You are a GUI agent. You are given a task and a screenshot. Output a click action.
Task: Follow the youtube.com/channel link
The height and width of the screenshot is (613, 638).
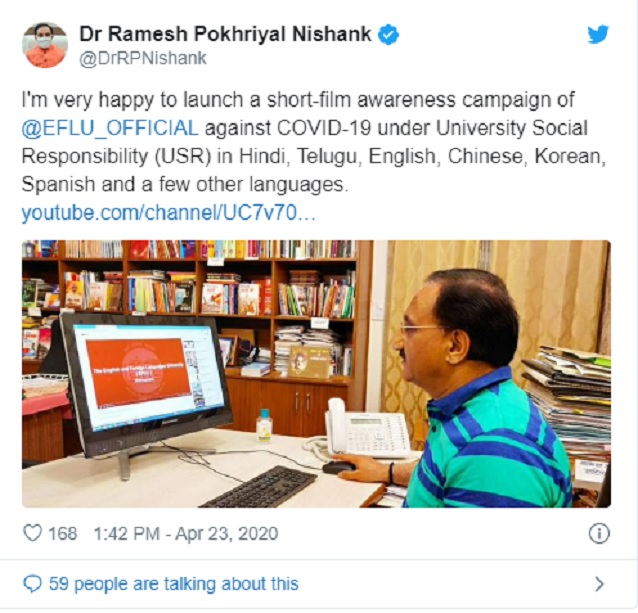pos(168,213)
